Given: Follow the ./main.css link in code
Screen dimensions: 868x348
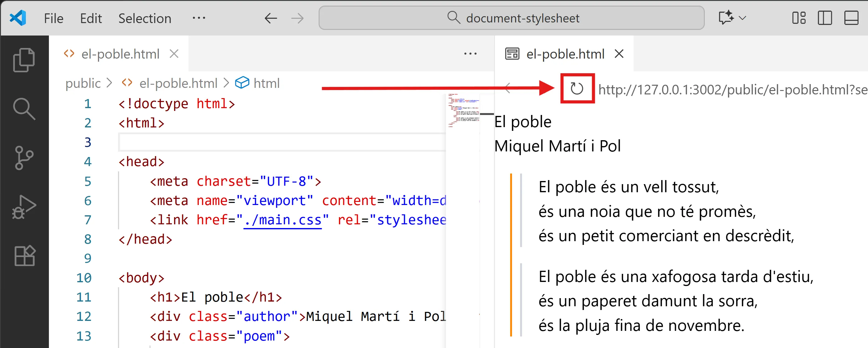Looking at the screenshot, I should click(282, 220).
